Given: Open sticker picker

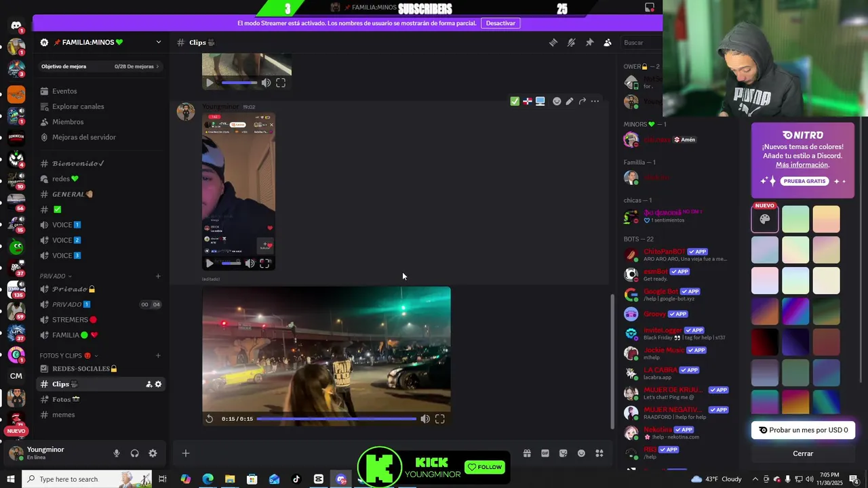Looking at the screenshot, I should tap(563, 453).
